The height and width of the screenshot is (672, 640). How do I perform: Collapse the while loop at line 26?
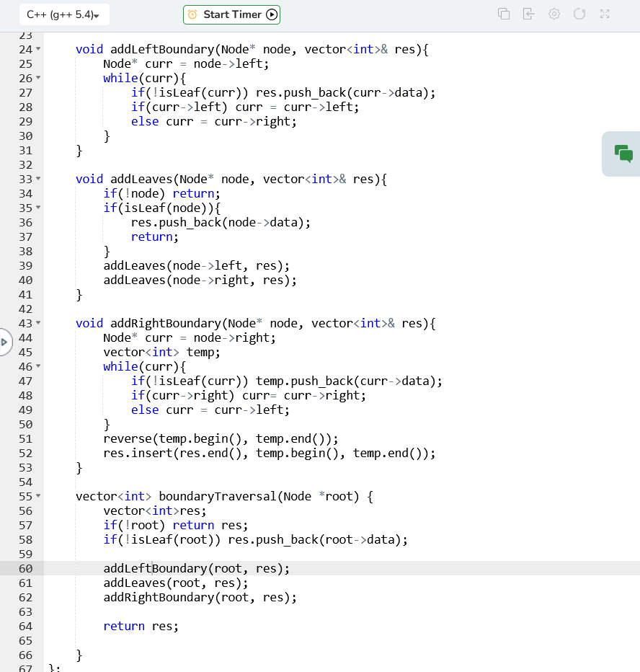[38, 78]
